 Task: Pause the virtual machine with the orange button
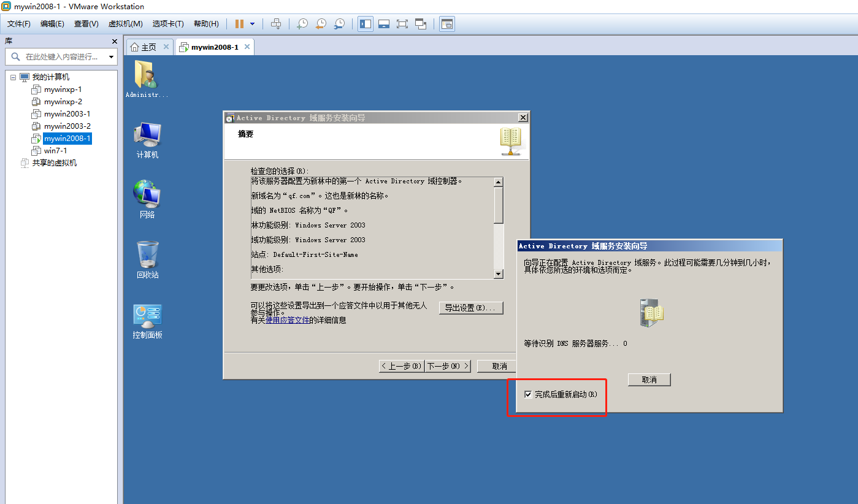point(239,24)
